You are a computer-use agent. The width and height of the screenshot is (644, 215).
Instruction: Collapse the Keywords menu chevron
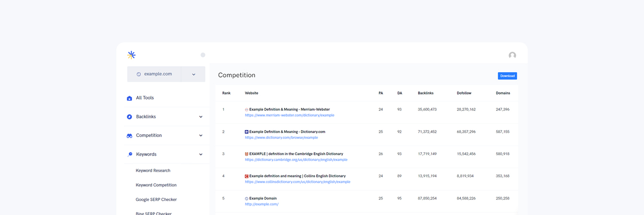pyautogui.click(x=200, y=154)
